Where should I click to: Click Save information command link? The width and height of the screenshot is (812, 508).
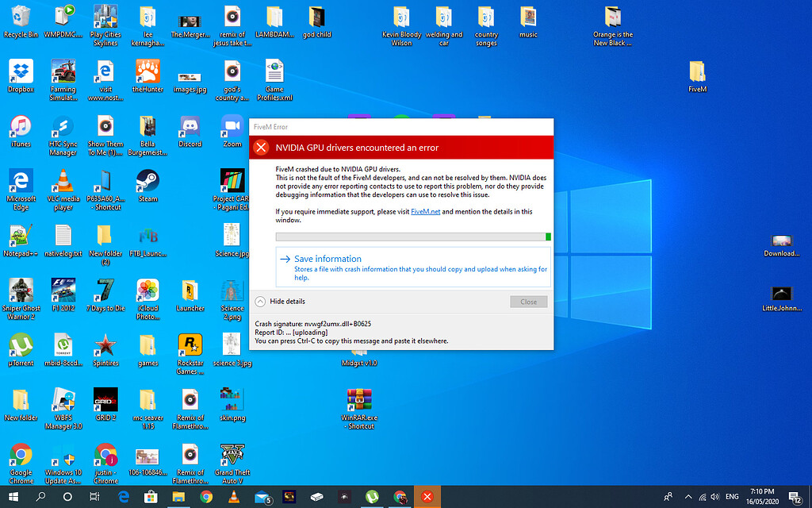413,267
